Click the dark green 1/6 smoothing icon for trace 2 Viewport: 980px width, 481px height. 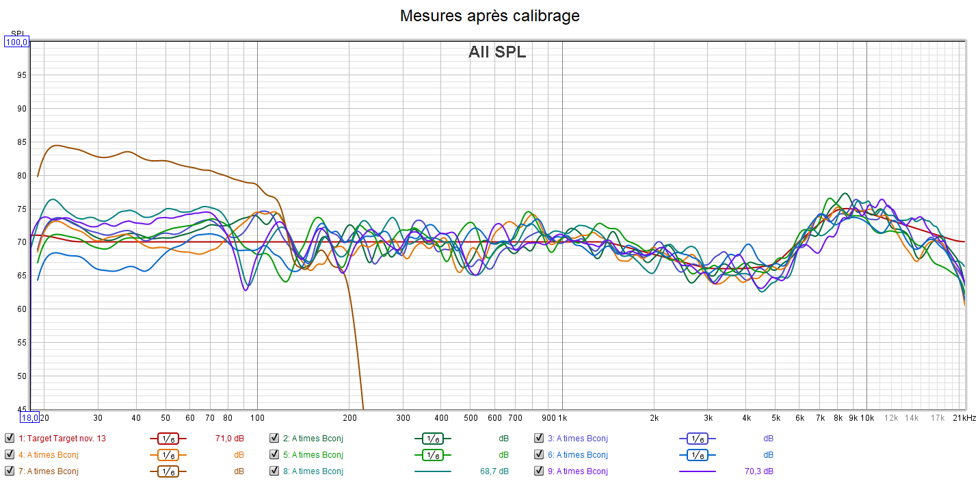point(432,439)
